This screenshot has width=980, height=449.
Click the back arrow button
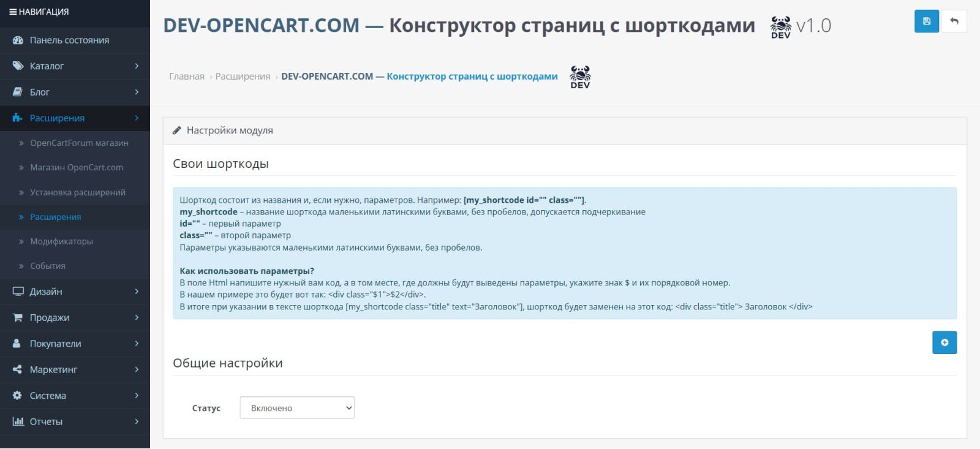[x=954, y=21]
